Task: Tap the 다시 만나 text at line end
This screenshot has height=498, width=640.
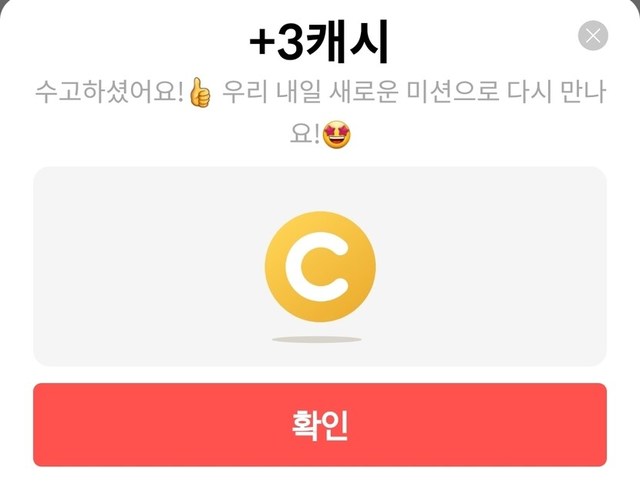Action: coord(556,92)
